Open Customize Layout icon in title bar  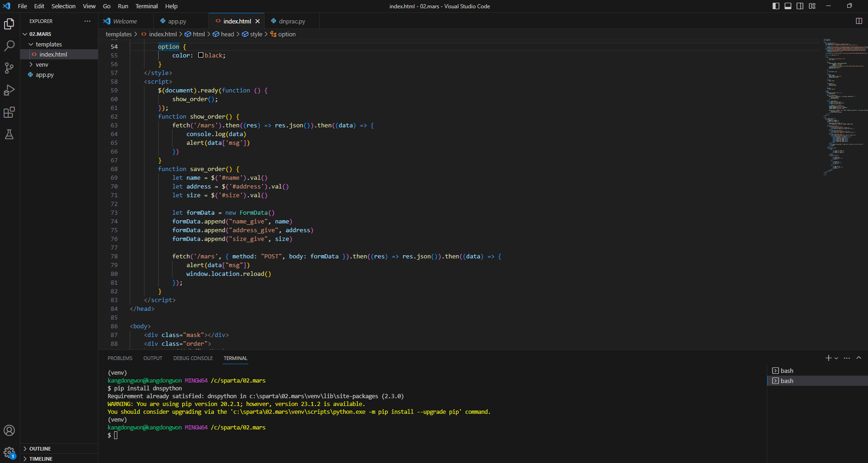click(x=812, y=6)
